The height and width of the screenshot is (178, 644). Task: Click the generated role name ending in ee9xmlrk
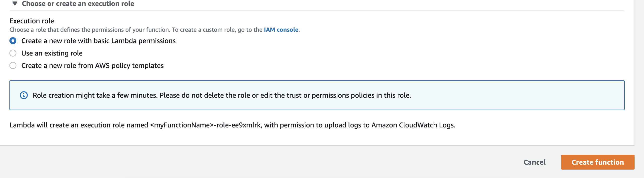click(x=205, y=125)
